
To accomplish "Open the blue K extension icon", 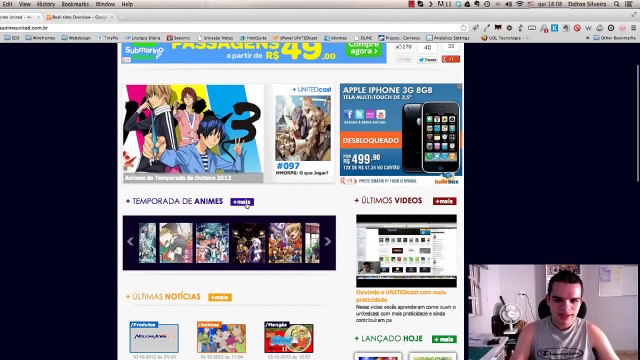I will tap(554, 28).
